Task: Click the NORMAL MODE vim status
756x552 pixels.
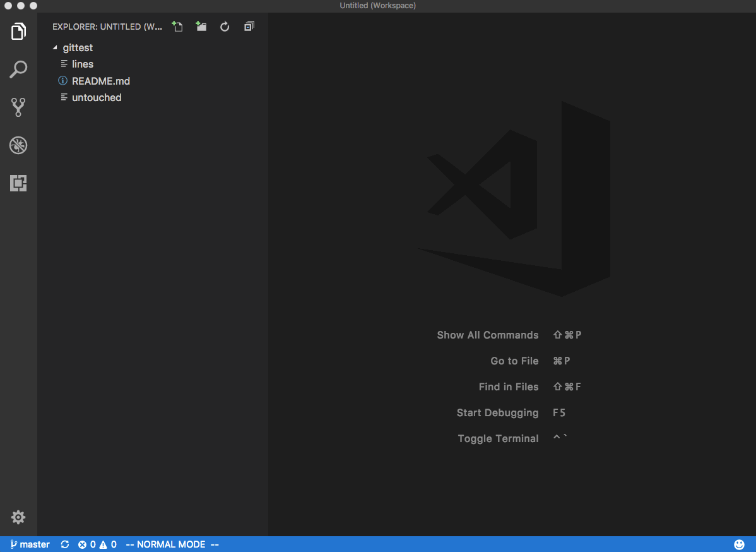Action: [172, 544]
